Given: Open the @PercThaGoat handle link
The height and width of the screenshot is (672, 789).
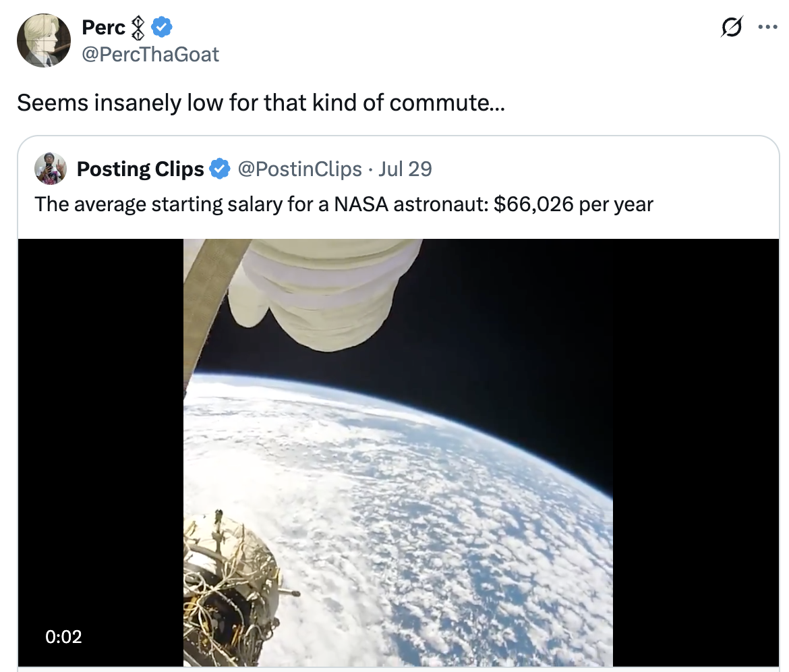Looking at the screenshot, I should pyautogui.click(x=150, y=55).
